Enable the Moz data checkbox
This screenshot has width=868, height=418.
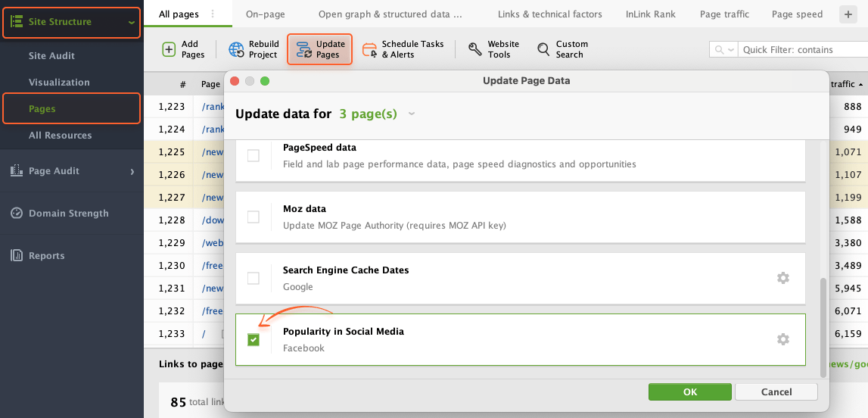(253, 217)
